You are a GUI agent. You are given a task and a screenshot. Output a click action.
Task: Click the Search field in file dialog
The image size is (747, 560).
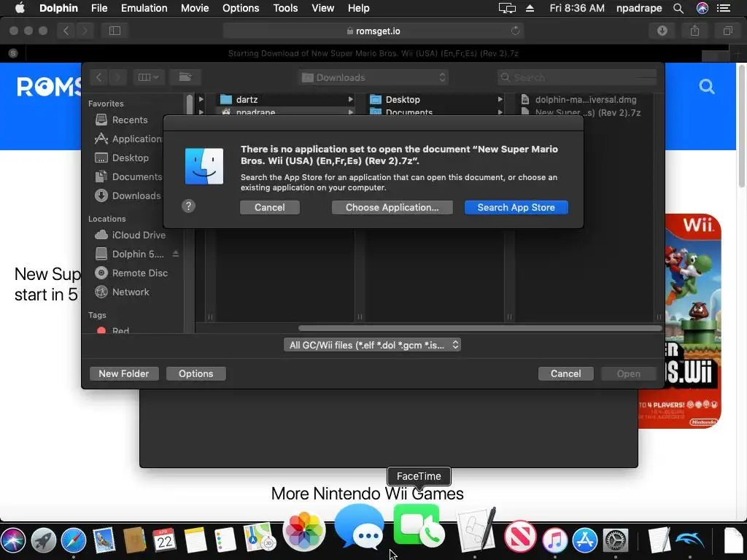(577, 77)
